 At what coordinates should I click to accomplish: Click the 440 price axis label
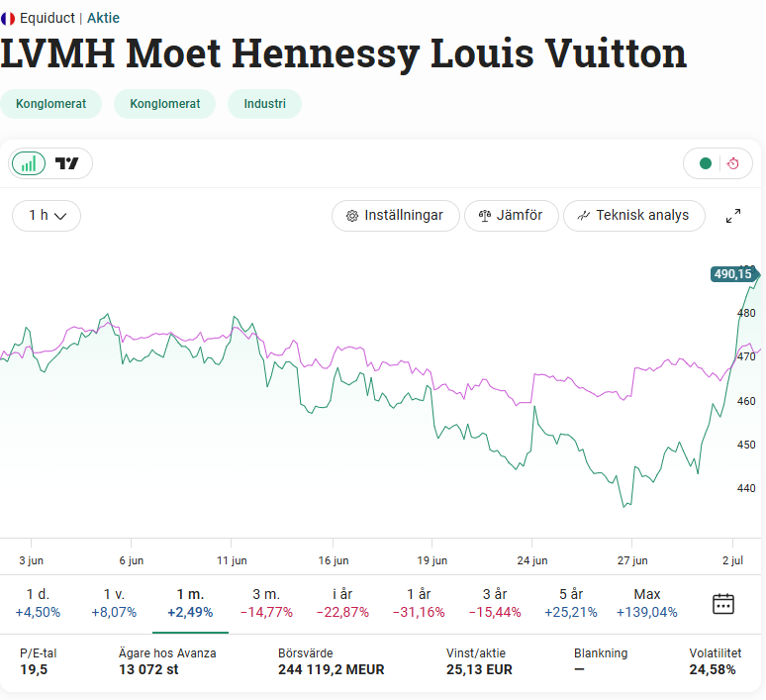coord(746,488)
